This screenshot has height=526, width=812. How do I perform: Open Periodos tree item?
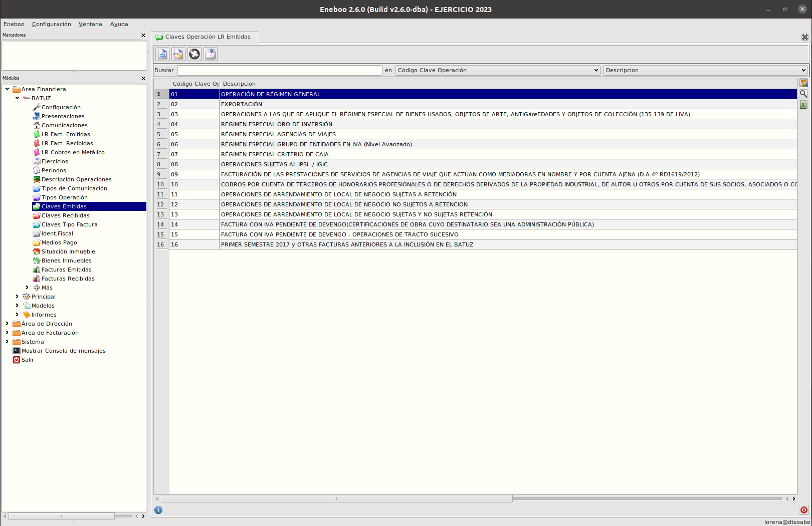click(x=49, y=170)
